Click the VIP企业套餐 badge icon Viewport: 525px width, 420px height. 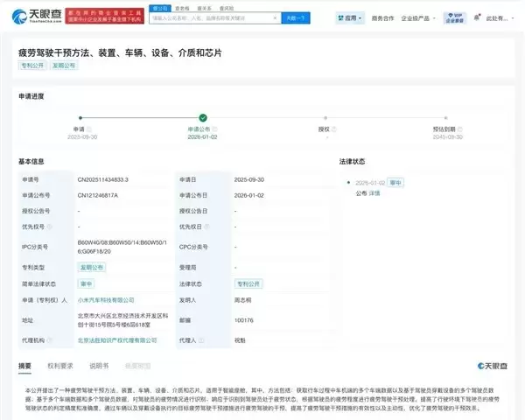pos(453,17)
